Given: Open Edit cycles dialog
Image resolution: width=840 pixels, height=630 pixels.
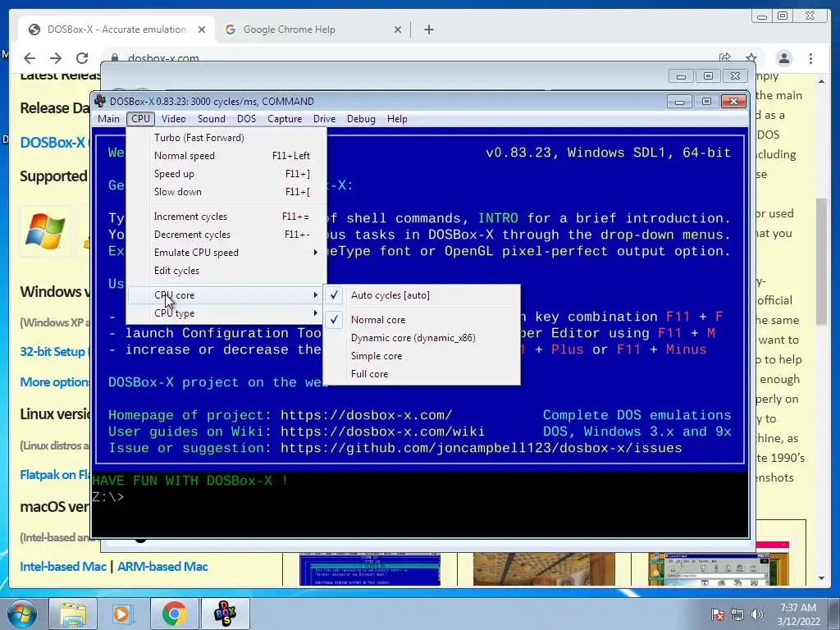Looking at the screenshot, I should [226, 271].
